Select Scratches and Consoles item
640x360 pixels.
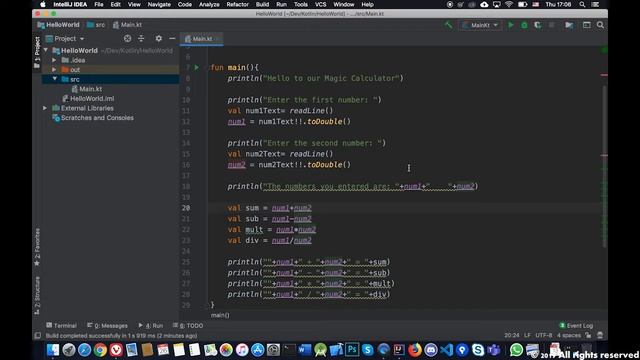[x=93, y=118]
